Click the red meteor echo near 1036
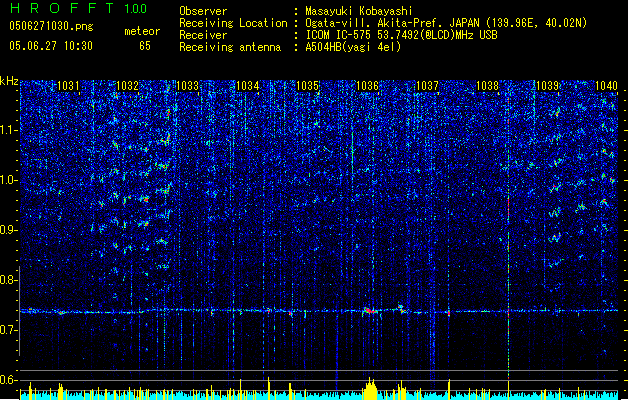This screenshot has height=400, width=629. 370,311
